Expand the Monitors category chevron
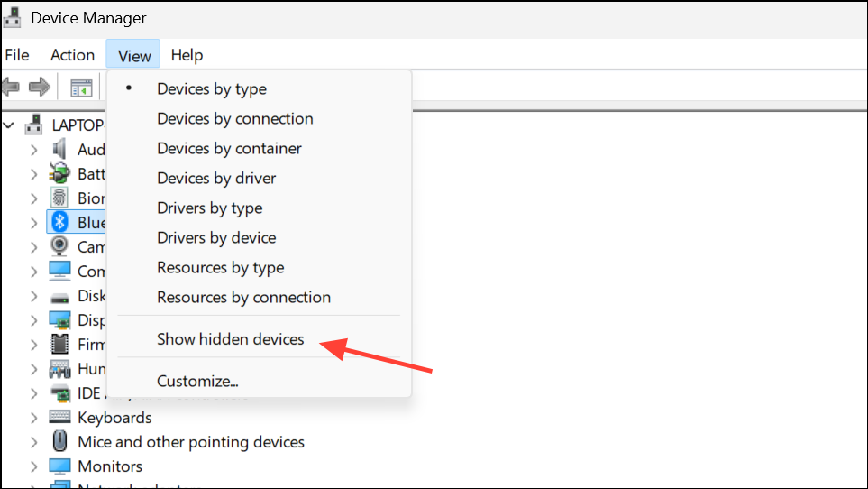 pos(33,466)
